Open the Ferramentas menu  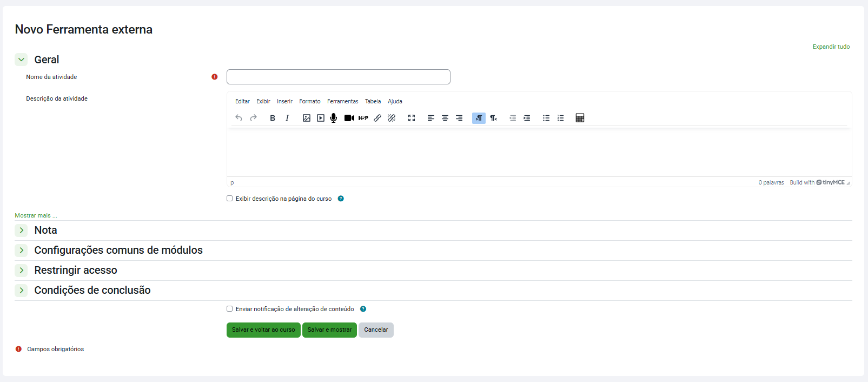coord(343,101)
